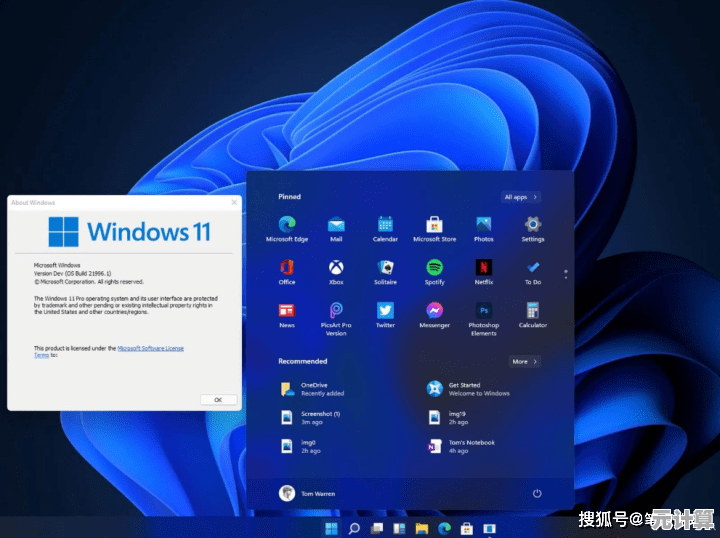The height and width of the screenshot is (538, 720).
Task: Launch Netflix from pinned apps
Action: [x=483, y=269]
